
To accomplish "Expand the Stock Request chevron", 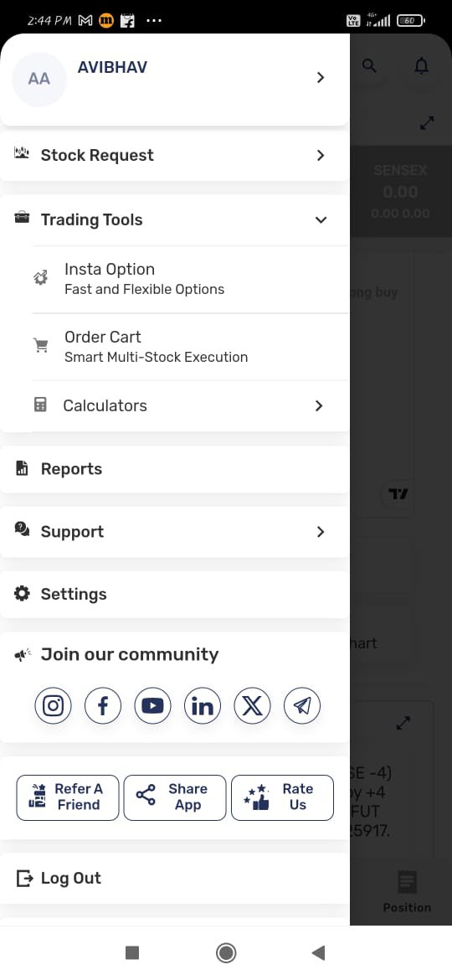I will (321, 156).
